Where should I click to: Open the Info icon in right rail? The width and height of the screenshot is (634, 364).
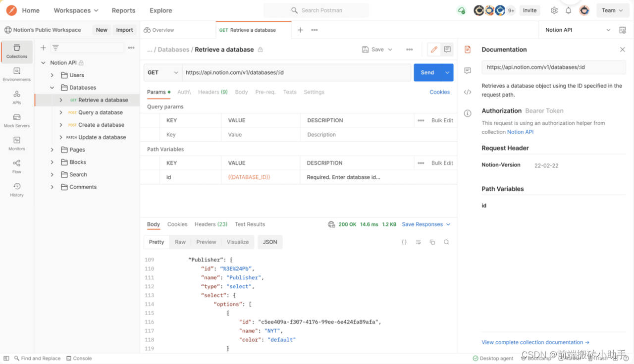pyautogui.click(x=468, y=113)
